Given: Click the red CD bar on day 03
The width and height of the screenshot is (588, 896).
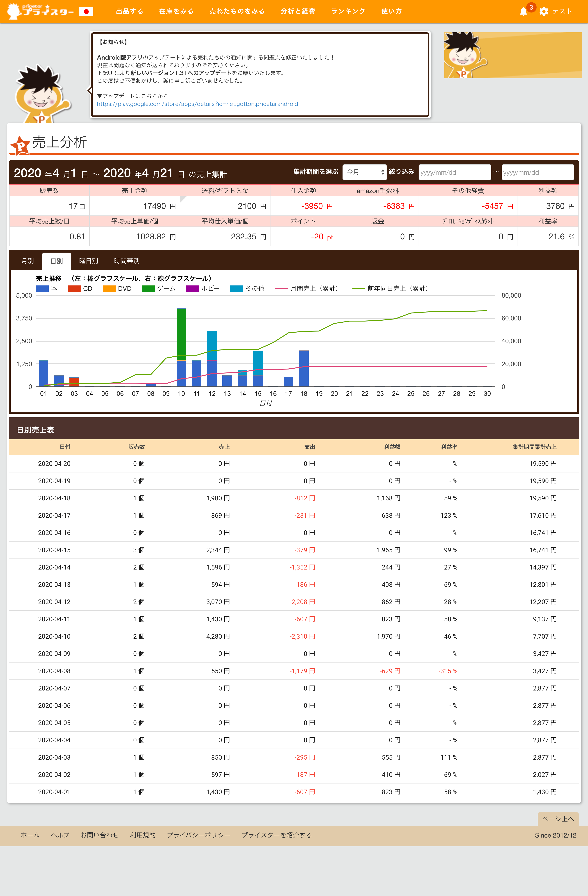Looking at the screenshot, I should click(74, 382).
